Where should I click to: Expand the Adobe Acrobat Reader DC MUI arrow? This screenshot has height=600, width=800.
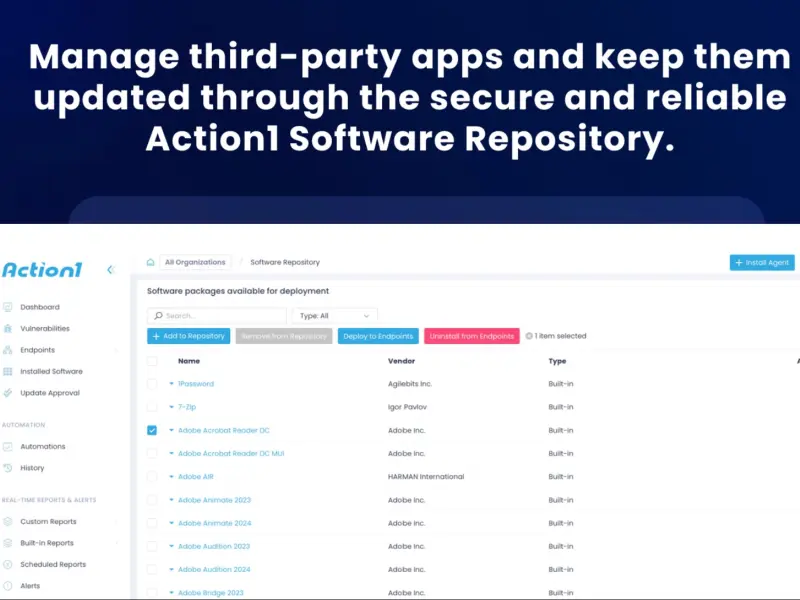coord(171,453)
